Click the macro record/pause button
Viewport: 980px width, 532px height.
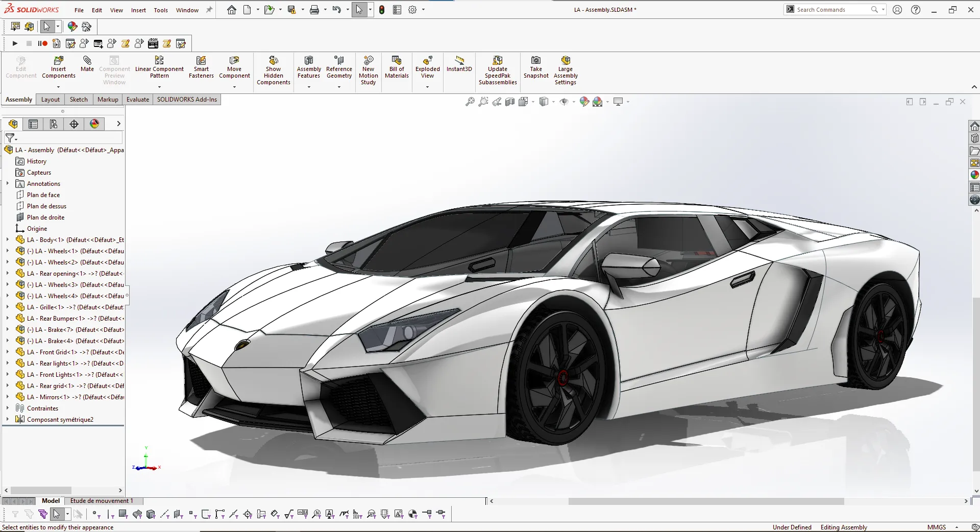pyautogui.click(x=43, y=43)
